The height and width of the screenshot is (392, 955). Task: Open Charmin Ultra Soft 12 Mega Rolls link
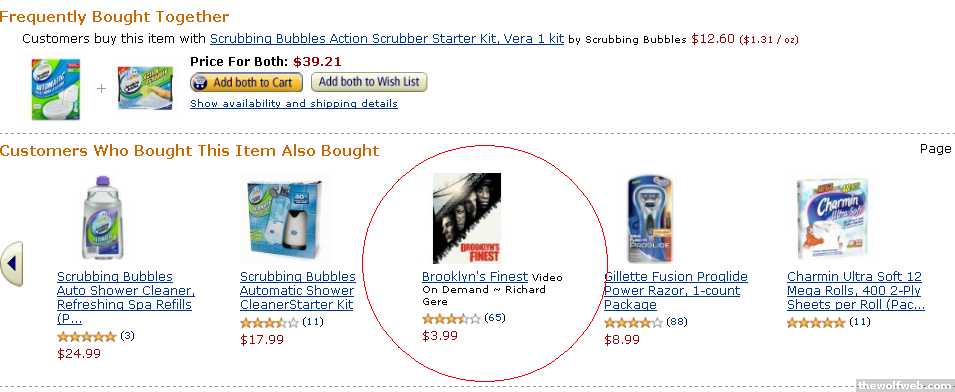click(856, 290)
